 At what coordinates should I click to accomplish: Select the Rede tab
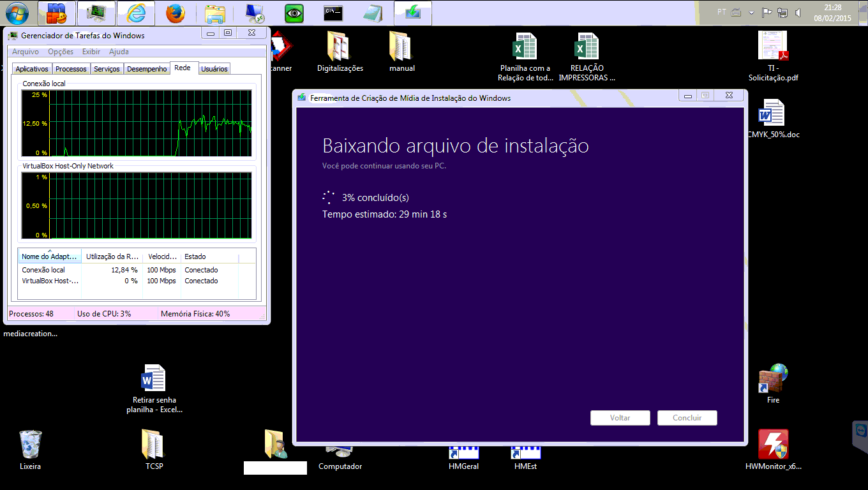point(183,68)
